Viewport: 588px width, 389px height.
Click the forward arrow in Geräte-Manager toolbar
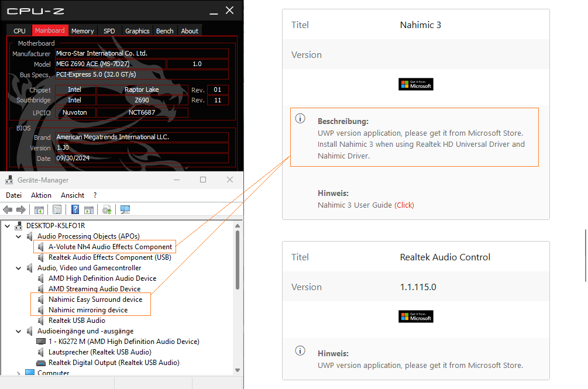click(21, 210)
